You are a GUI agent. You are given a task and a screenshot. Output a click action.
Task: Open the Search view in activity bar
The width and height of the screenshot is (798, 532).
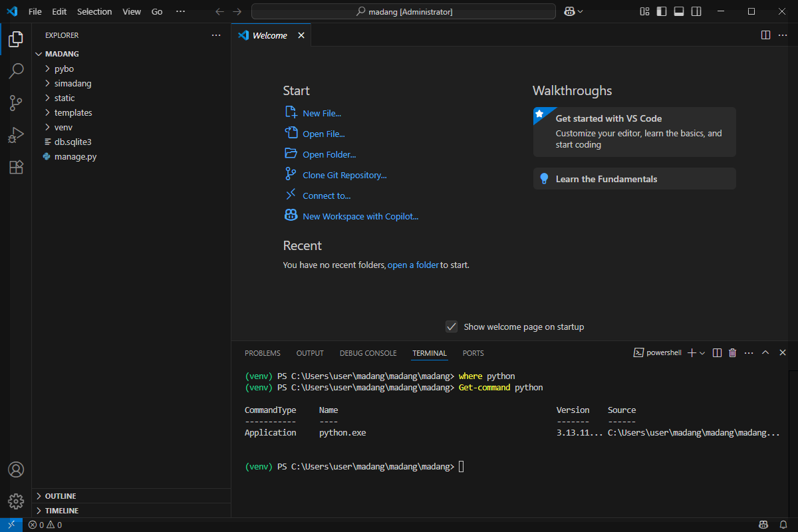(16, 70)
